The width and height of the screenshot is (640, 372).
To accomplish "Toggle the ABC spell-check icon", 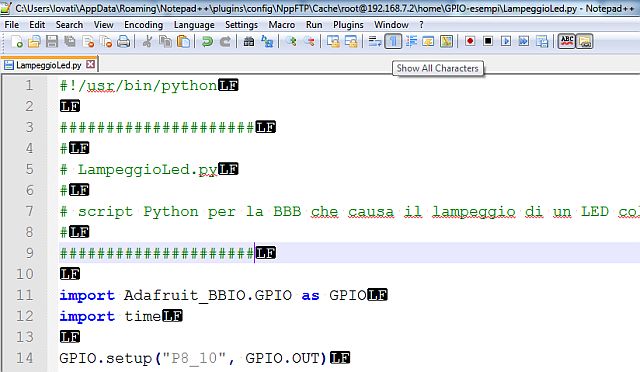I will pos(567,41).
